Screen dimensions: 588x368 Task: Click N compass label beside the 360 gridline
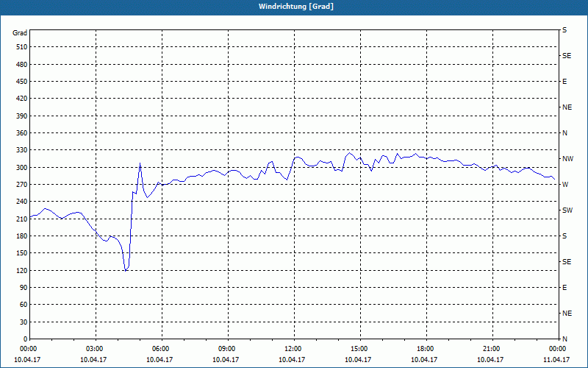564,133
